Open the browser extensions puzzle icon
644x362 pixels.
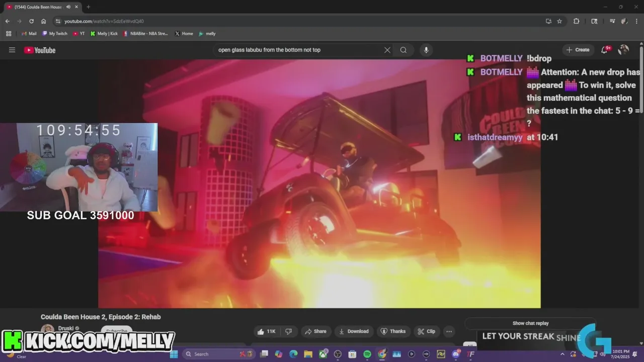[x=577, y=21]
